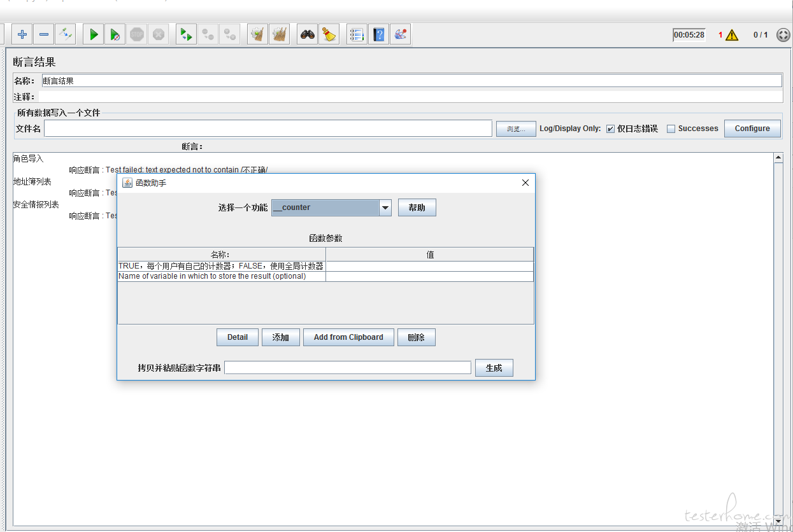Open the error log via yellow warning triangle
This screenshot has height=532, width=793.
click(732, 35)
